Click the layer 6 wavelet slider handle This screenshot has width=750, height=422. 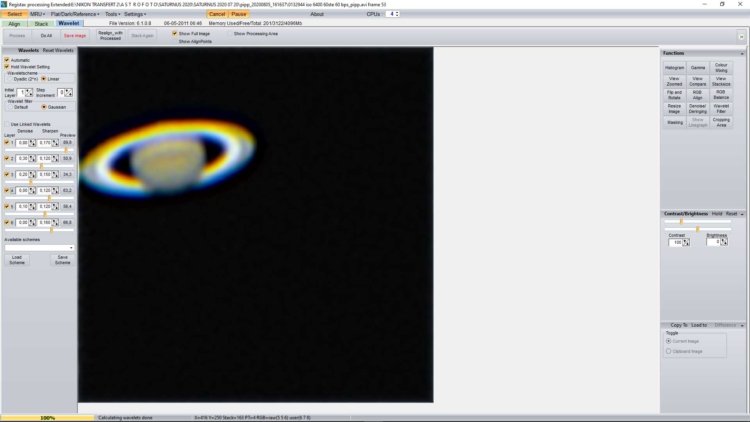[51, 230]
